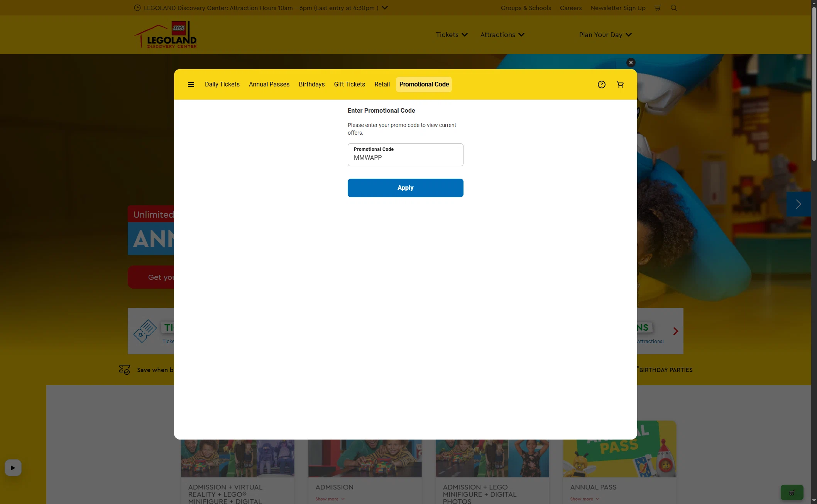
Task: Open the Careers link
Action: (x=570, y=8)
